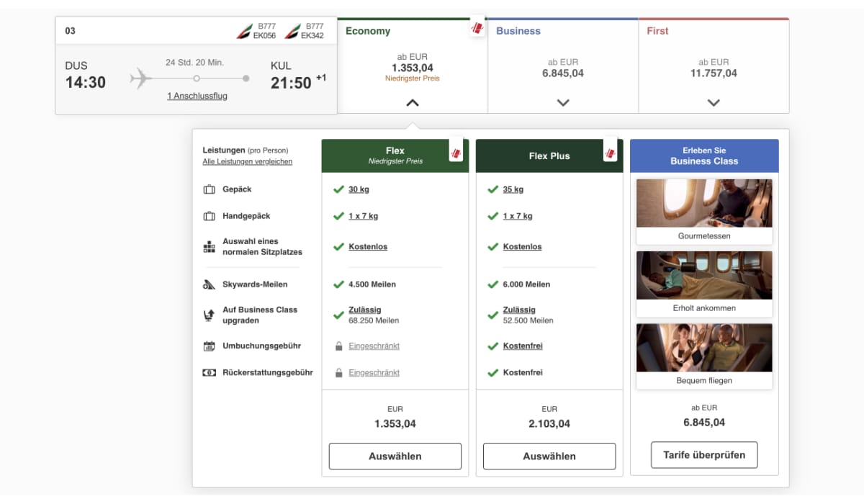This screenshot has width=864, height=504.
Task: Click the Umbuchungsgebühr calendar icon
Action: (x=210, y=347)
